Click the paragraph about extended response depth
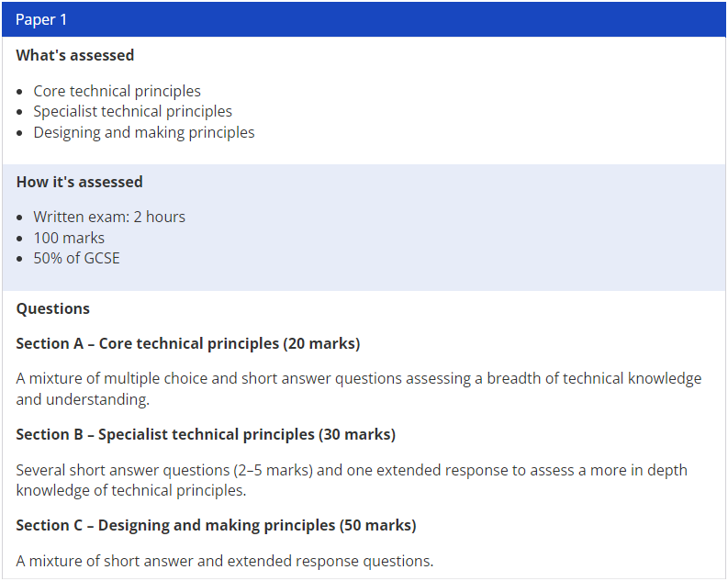The width and height of the screenshot is (728, 581). pyautogui.click(x=352, y=480)
